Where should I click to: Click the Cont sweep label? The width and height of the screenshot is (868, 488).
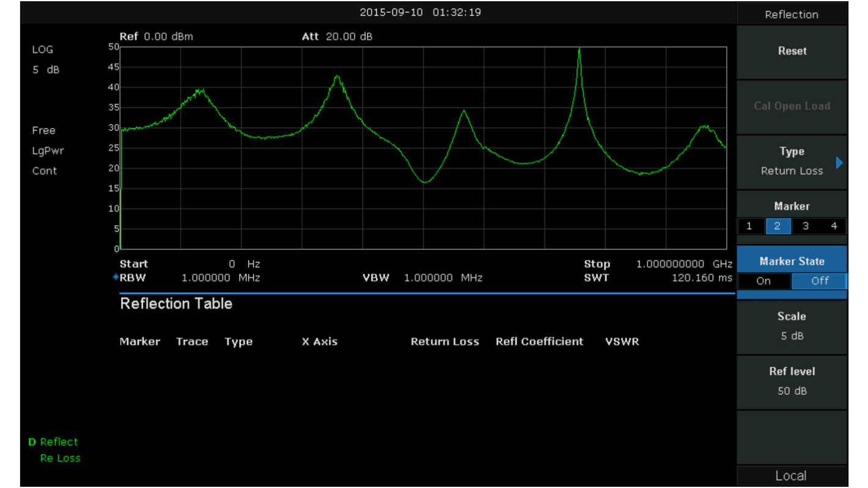[45, 171]
